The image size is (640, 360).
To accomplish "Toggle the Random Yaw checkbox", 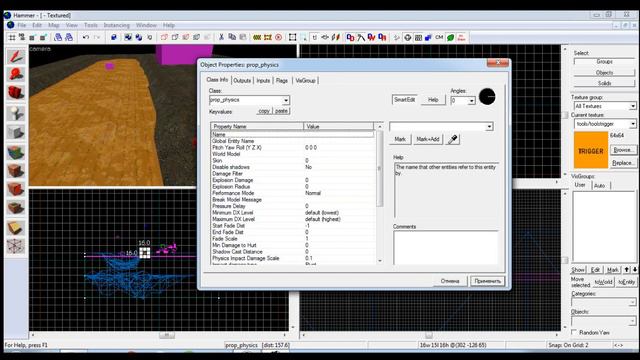I will 573,333.
